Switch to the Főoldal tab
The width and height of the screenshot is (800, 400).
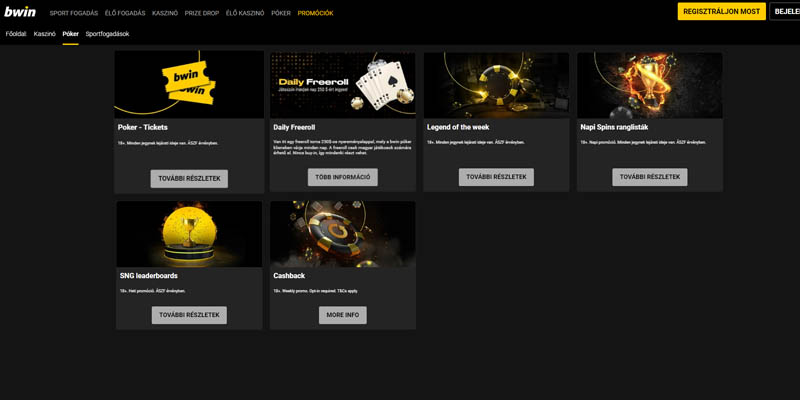[16, 34]
